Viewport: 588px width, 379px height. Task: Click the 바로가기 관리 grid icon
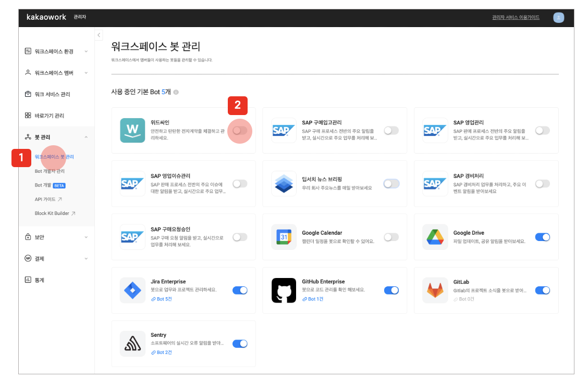coord(28,115)
